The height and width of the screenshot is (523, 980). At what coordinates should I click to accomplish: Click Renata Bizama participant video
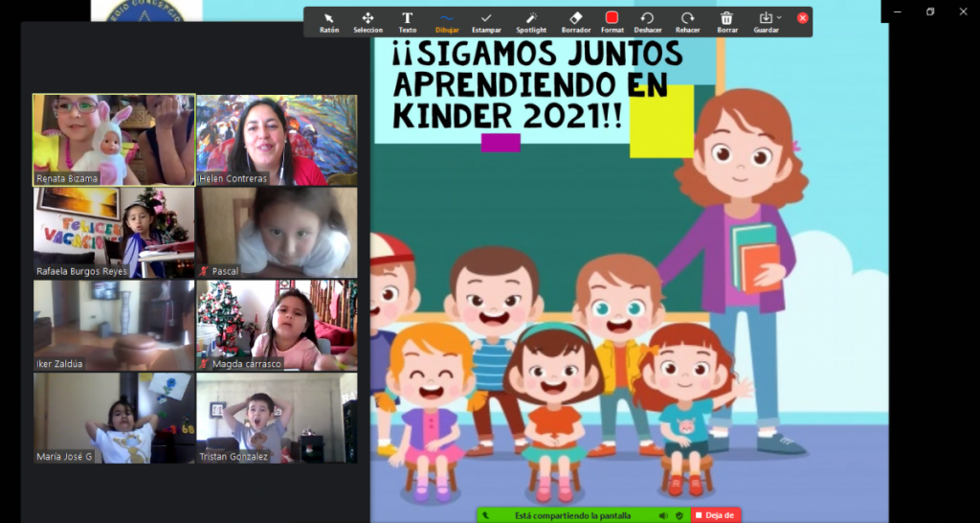[114, 140]
